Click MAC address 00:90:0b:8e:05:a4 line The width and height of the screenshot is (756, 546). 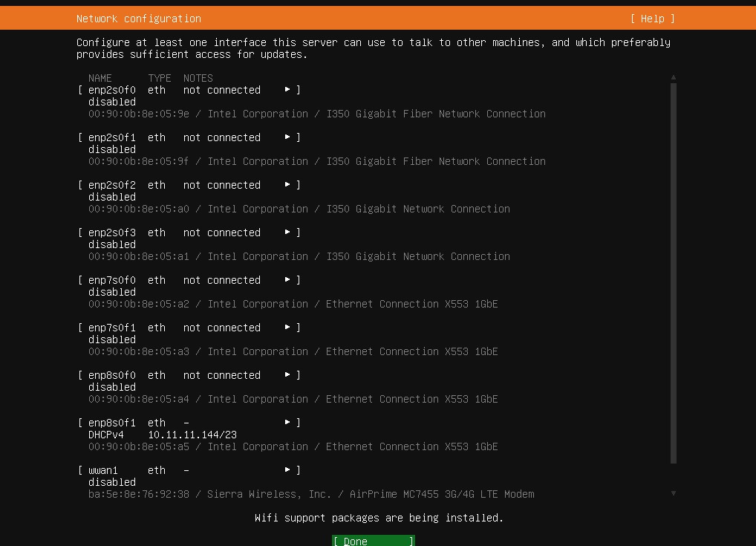pyautogui.click(x=293, y=399)
